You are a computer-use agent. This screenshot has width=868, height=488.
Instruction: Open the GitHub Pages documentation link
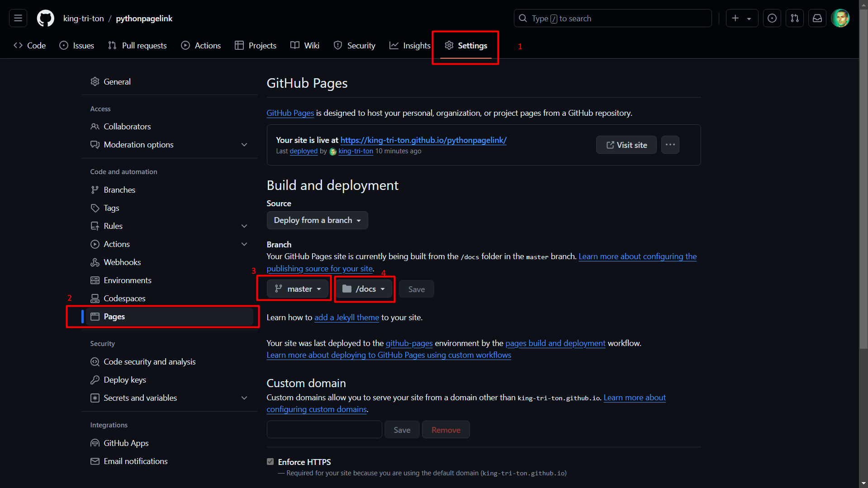290,113
